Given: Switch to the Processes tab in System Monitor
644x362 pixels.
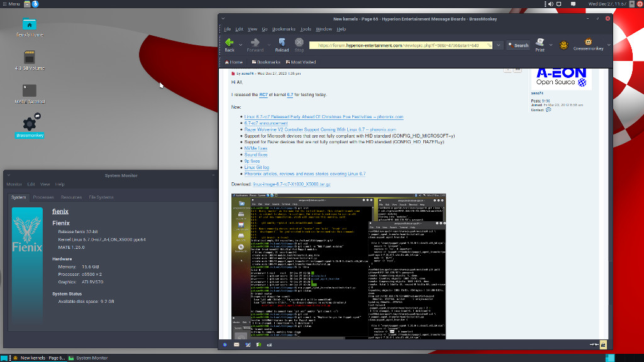Looking at the screenshot, I should point(43,197).
